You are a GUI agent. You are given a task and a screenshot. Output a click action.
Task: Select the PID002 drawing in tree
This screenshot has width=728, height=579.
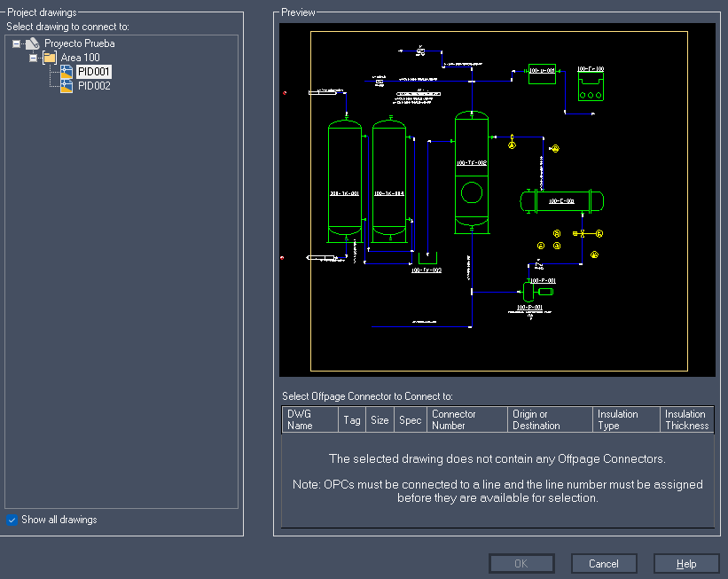[94, 86]
